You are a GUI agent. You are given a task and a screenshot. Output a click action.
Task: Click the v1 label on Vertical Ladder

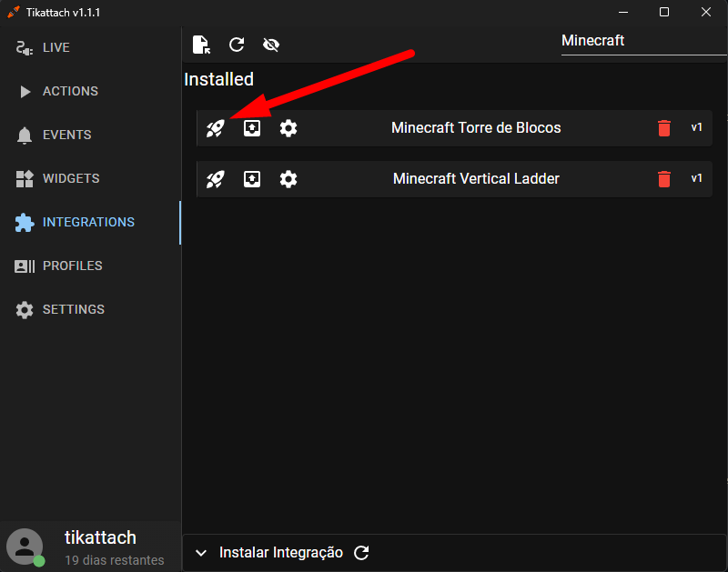696,178
